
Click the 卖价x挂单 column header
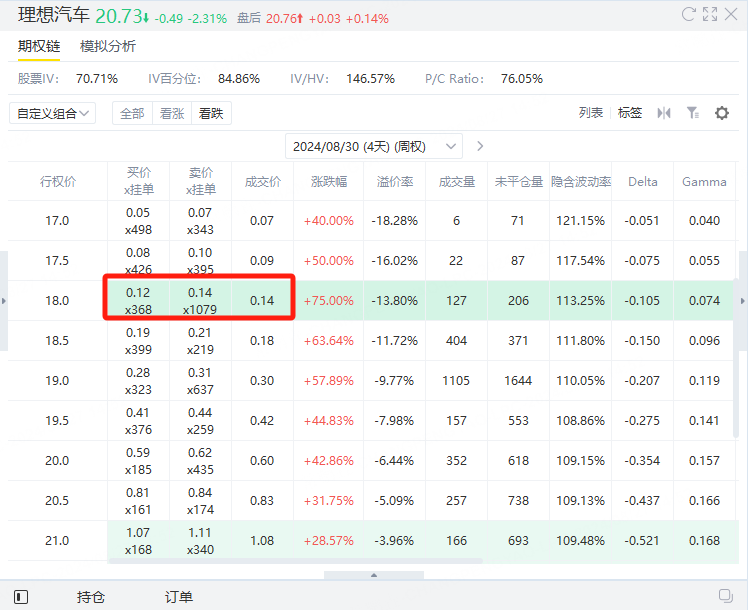(x=201, y=181)
